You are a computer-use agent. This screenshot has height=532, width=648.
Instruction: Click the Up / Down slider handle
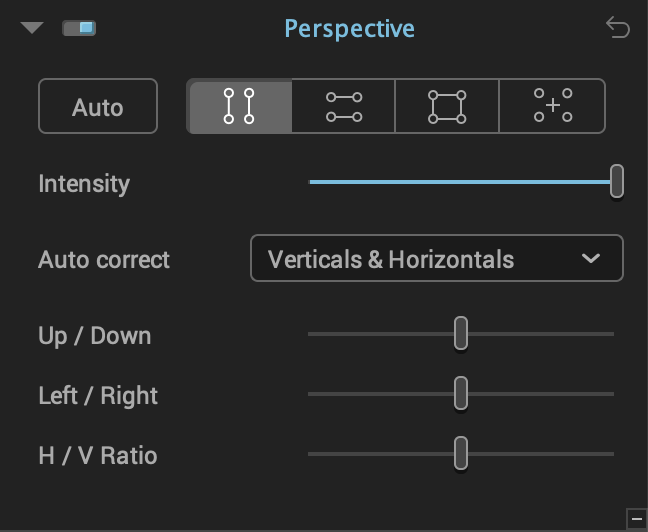coord(461,333)
